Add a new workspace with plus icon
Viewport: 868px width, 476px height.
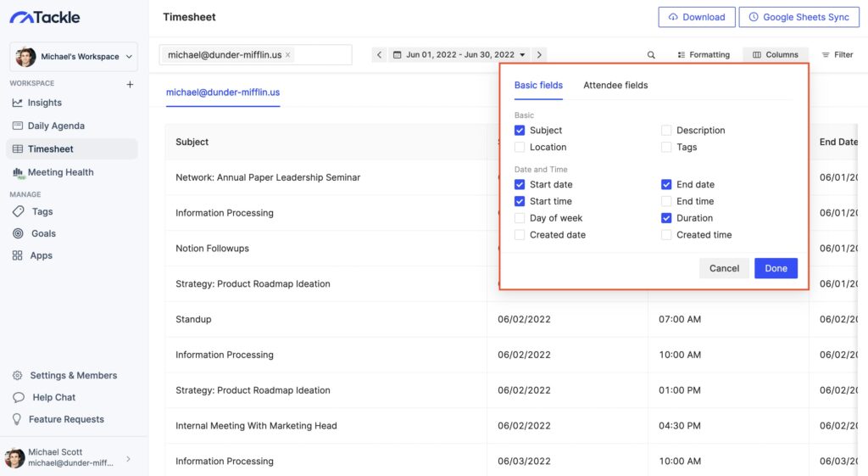(130, 84)
